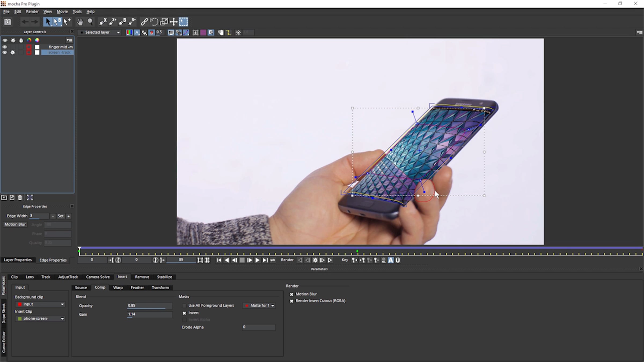Image resolution: width=644 pixels, height=362 pixels.
Task: Click the delete layer trash icon
Action: 20,198
